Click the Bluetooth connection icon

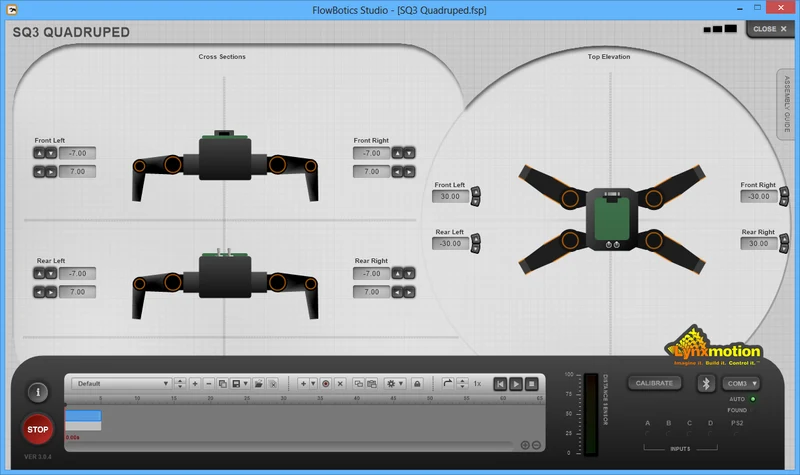pos(706,383)
